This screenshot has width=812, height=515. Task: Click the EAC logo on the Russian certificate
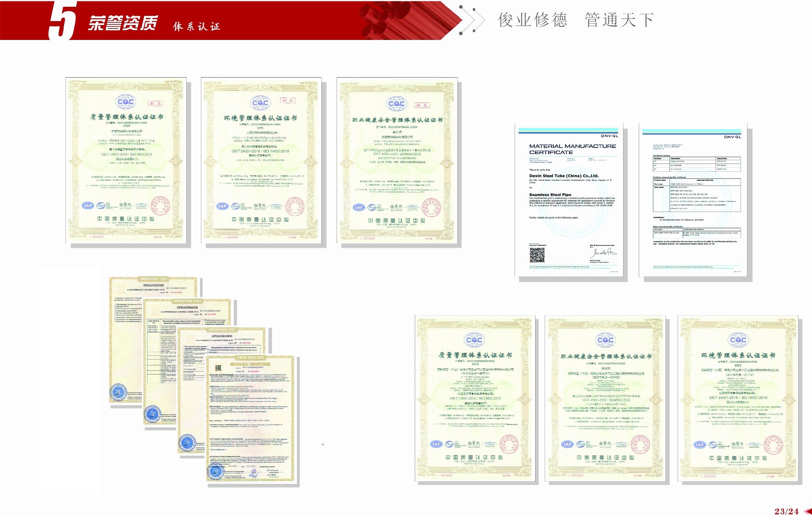click(219, 368)
